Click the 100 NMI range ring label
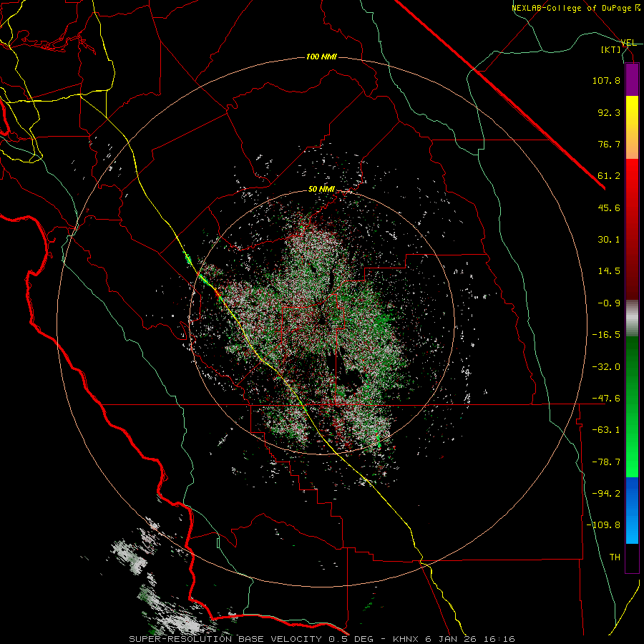The width and height of the screenshot is (644, 644). pos(321,57)
